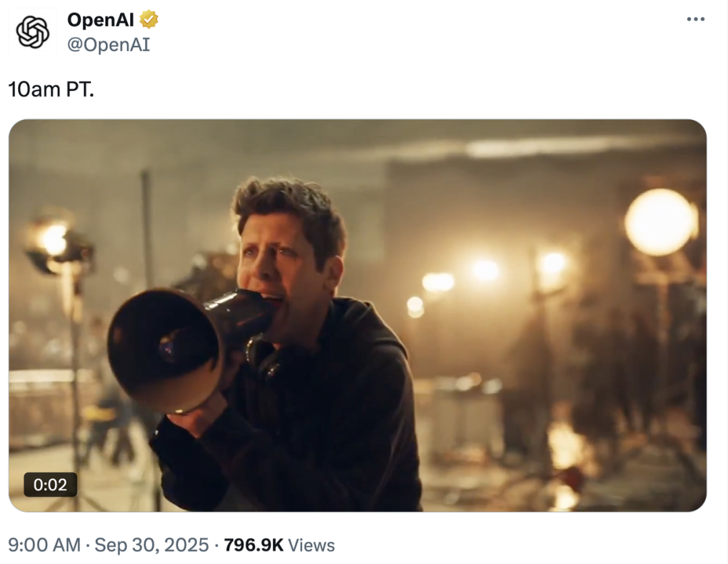
Task: Click the large round light in video
Action: [661, 223]
